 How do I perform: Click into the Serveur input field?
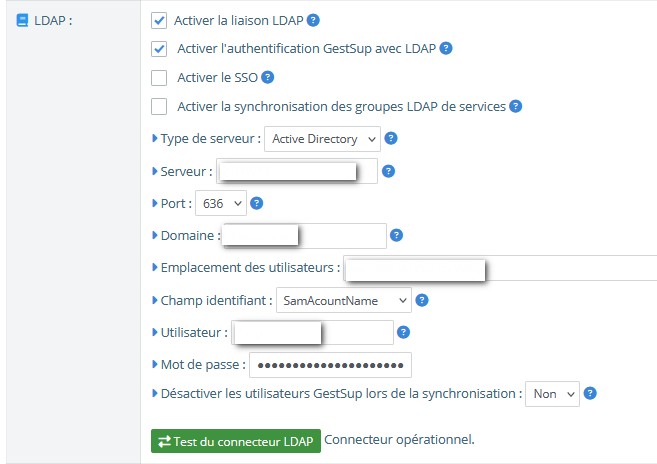pos(297,171)
